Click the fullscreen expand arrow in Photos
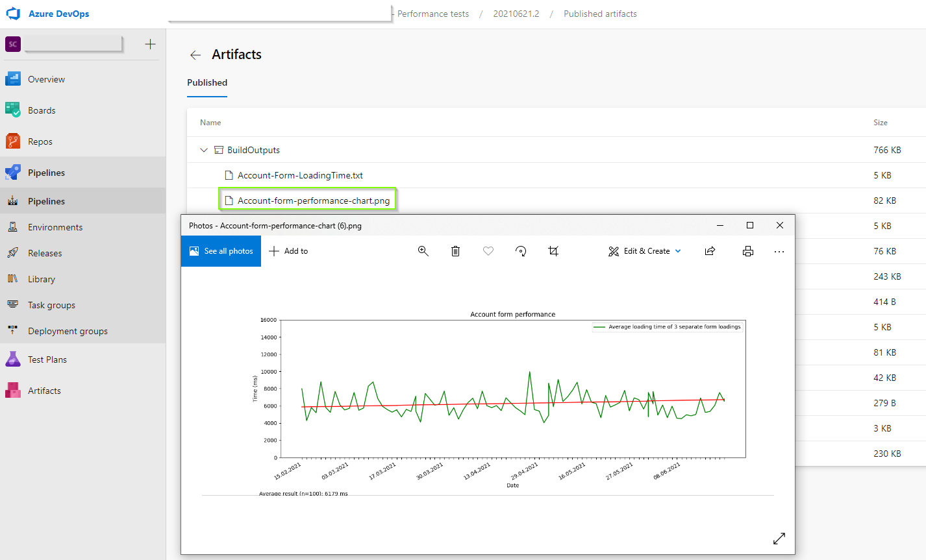Viewport: 926px width, 560px height. tap(779, 539)
